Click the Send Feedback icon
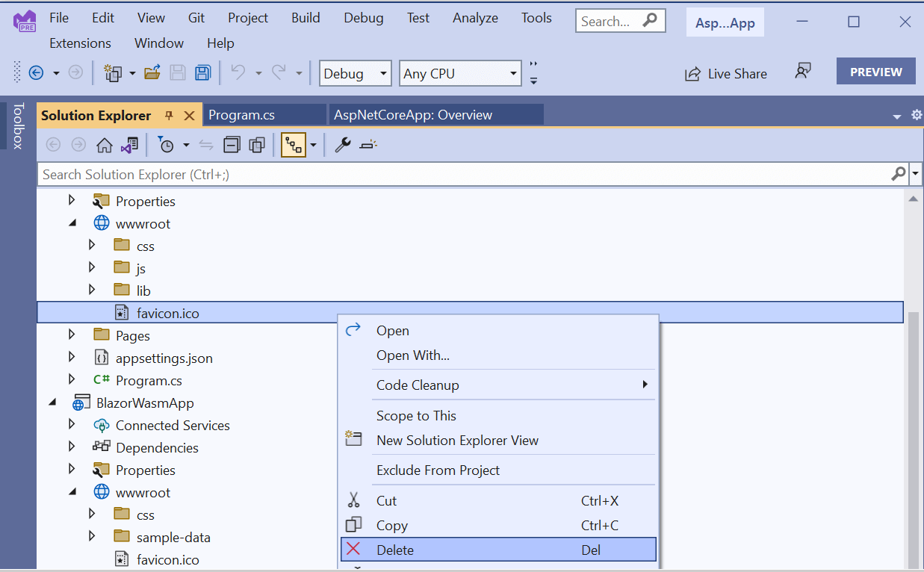 tap(803, 72)
